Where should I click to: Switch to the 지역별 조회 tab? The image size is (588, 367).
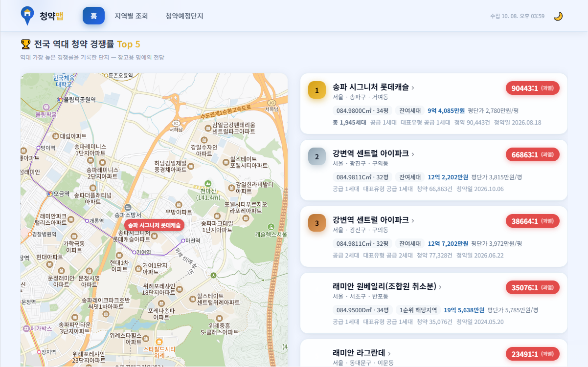pos(131,16)
